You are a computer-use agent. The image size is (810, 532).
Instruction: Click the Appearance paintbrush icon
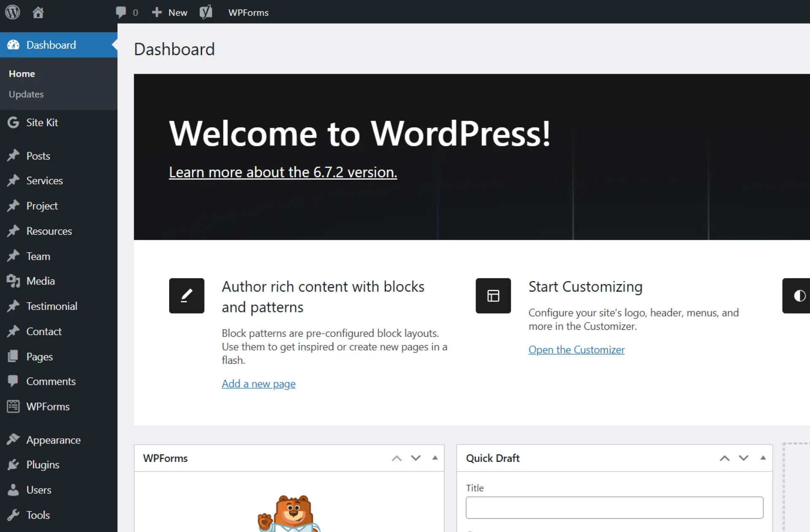[13, 440]
